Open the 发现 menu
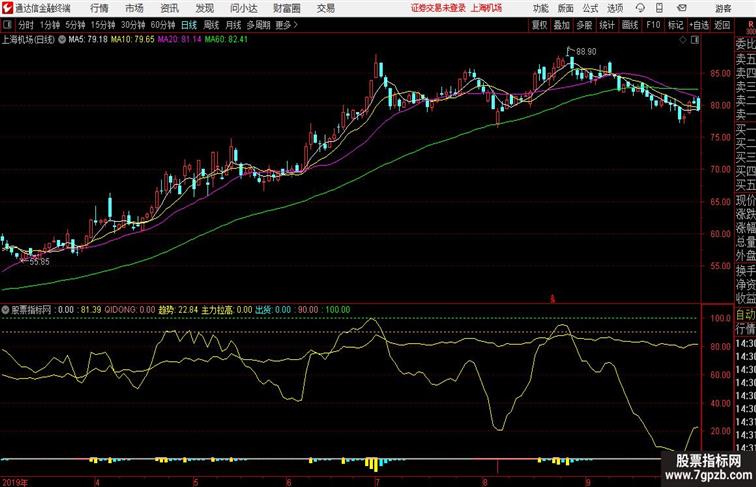756x487 pixels. (x=204, y=8)
